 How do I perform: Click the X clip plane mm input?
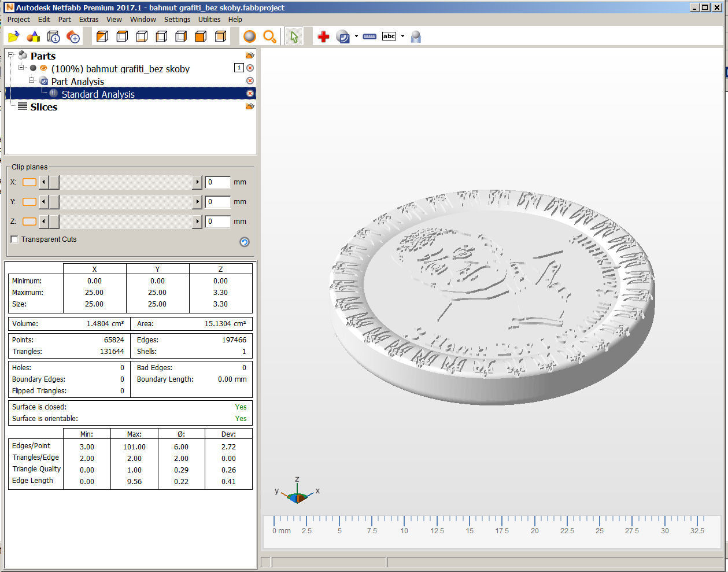(x=218, y=182)
